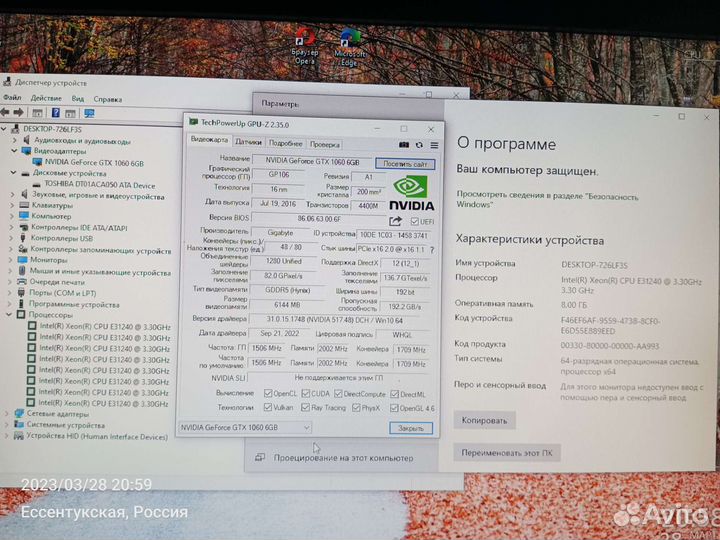Expand the Клавиатуры node

[x=12, y=205]
